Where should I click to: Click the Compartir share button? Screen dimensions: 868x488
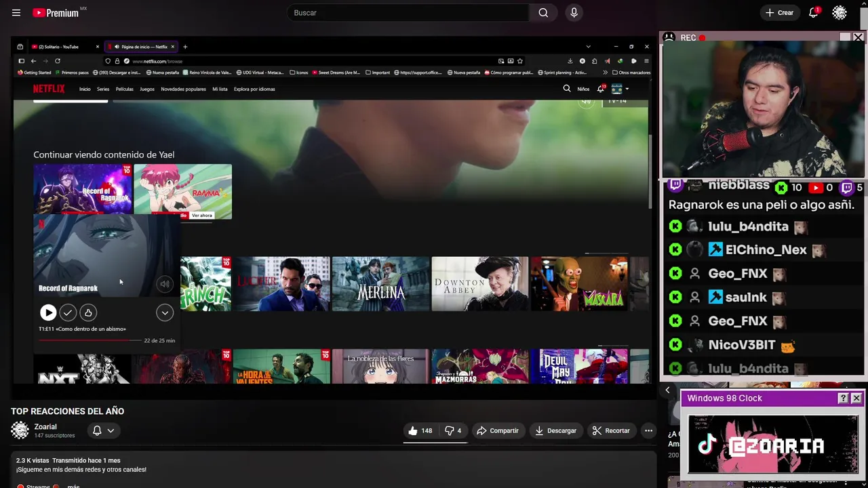point(498,430)
